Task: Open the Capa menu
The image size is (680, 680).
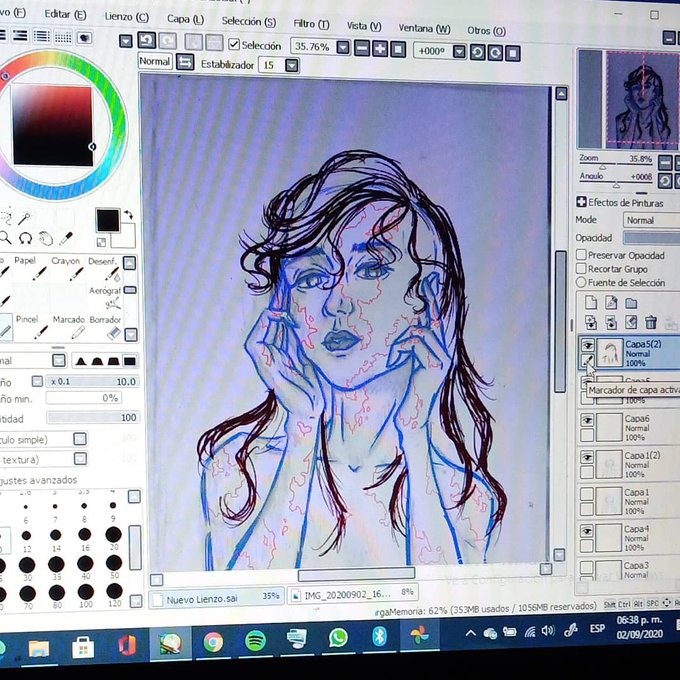Action: pos(185,20)
